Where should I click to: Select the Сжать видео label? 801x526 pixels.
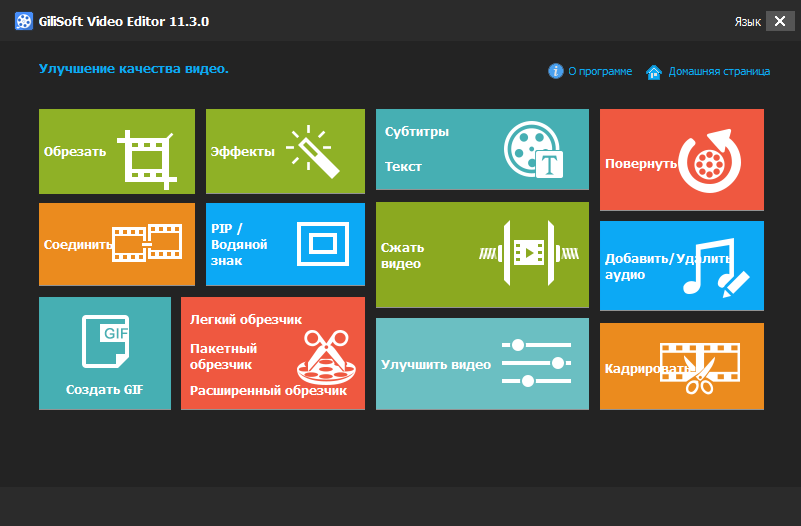(403, 255)
